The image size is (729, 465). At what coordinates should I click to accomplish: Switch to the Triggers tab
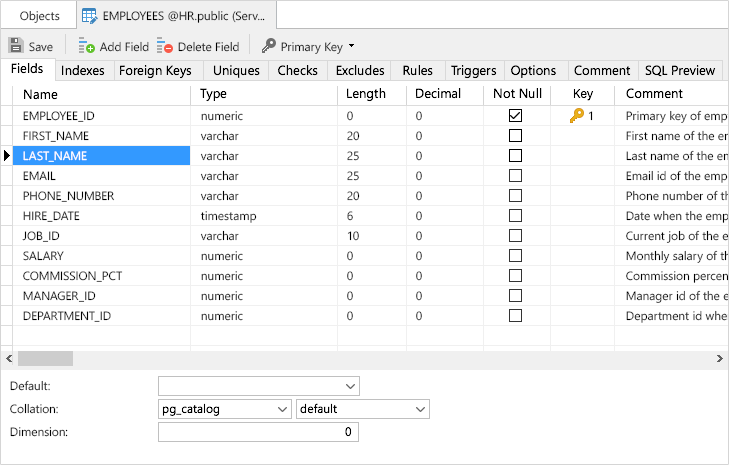pyautogui.click(x=474, y=71)
